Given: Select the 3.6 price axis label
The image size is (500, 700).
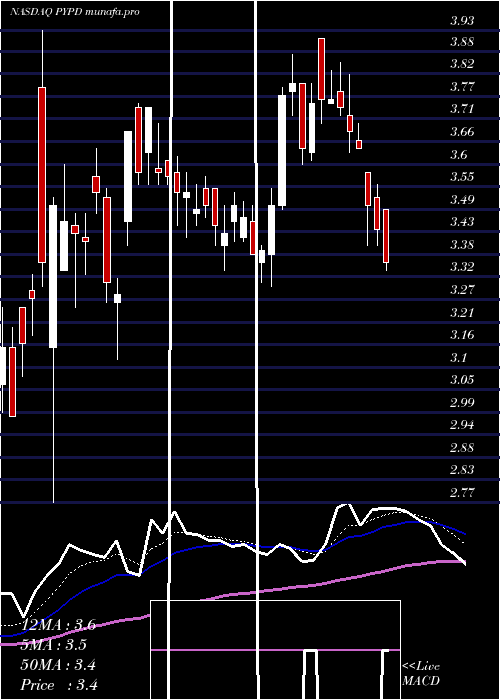Looking at the screenshot, I should (x=459, y=155).
